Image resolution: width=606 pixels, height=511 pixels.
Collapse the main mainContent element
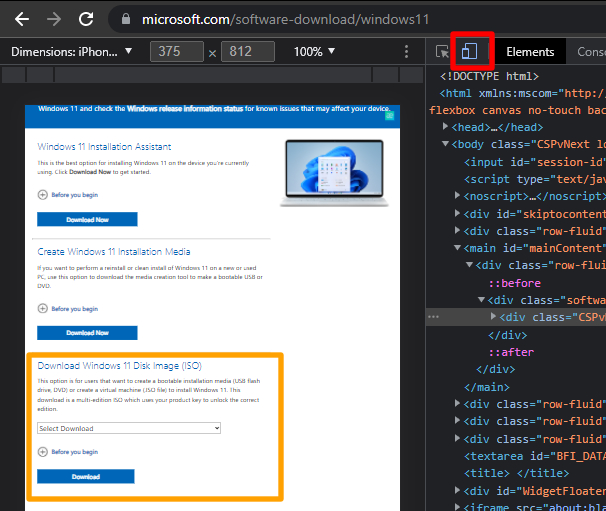point(457,248)
